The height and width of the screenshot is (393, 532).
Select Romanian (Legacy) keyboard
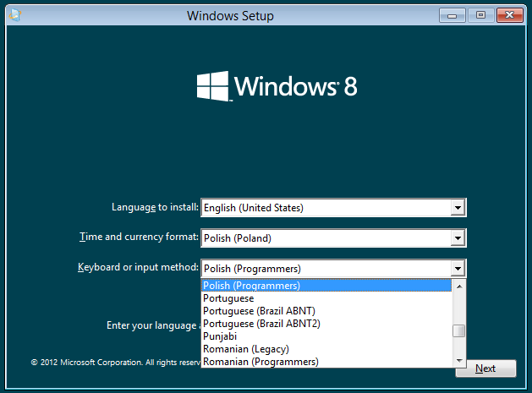coord(246,349)
